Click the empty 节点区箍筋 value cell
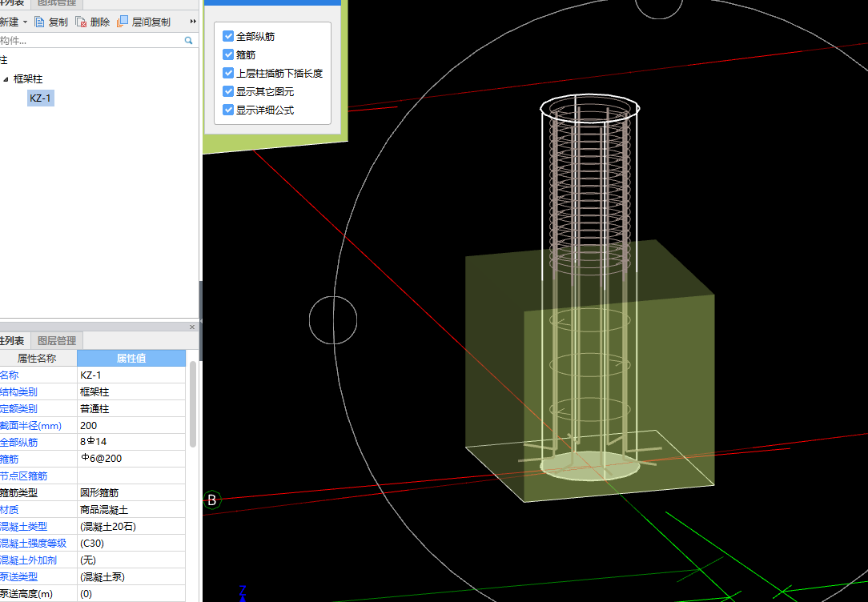This screenshot has width=868, height=602. click(x=131, y=476)
